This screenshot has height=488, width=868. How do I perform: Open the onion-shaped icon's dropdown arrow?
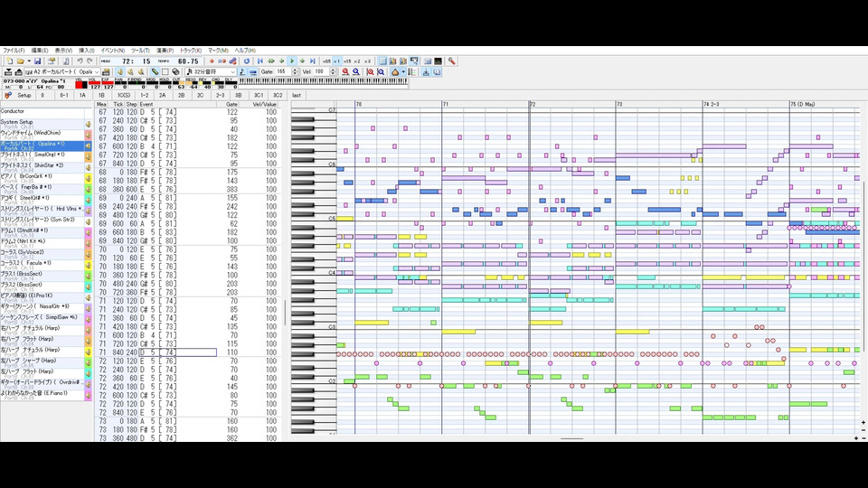403,72
